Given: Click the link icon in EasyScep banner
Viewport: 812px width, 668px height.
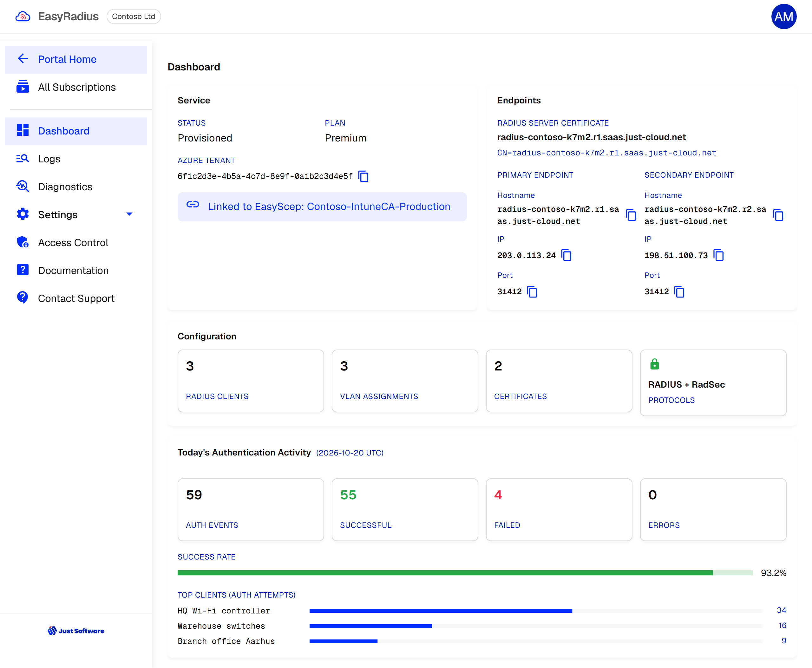Looking at the screenshot, I should pyautogui.click(x=193, y=205).
